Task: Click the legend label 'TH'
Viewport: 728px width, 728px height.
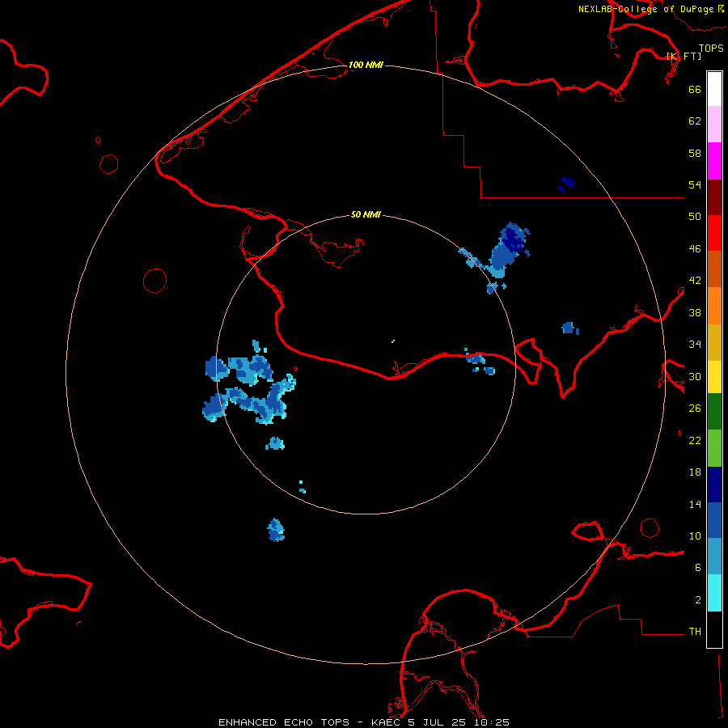Action: 695,632
